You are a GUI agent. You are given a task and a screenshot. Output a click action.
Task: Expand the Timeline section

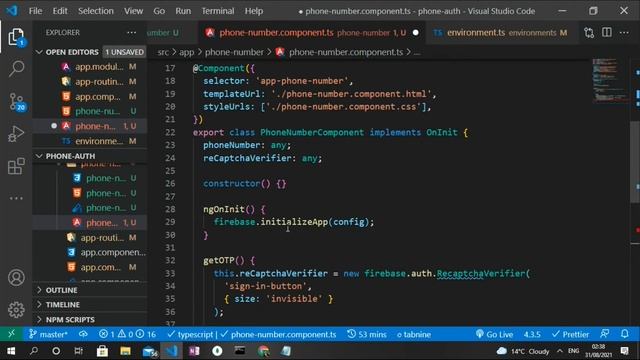point(62,304)
